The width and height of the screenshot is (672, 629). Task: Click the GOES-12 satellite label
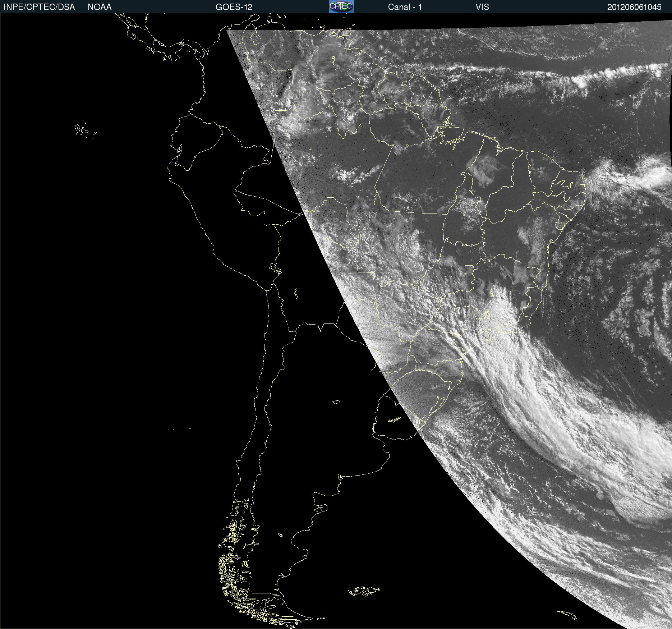[234, 7]
